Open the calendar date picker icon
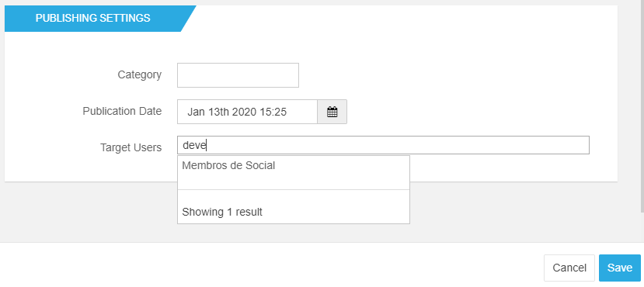Screen dimensions: 644x287 (332, 112)
